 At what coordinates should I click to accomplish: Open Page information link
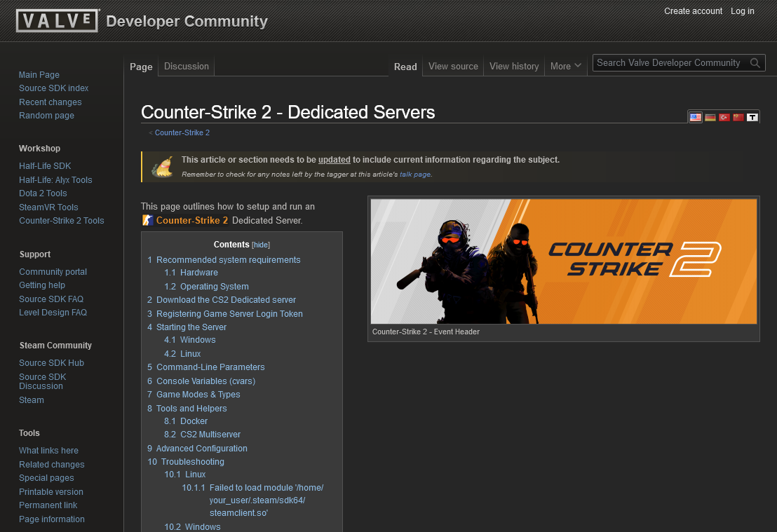click(x=51, y=519)
